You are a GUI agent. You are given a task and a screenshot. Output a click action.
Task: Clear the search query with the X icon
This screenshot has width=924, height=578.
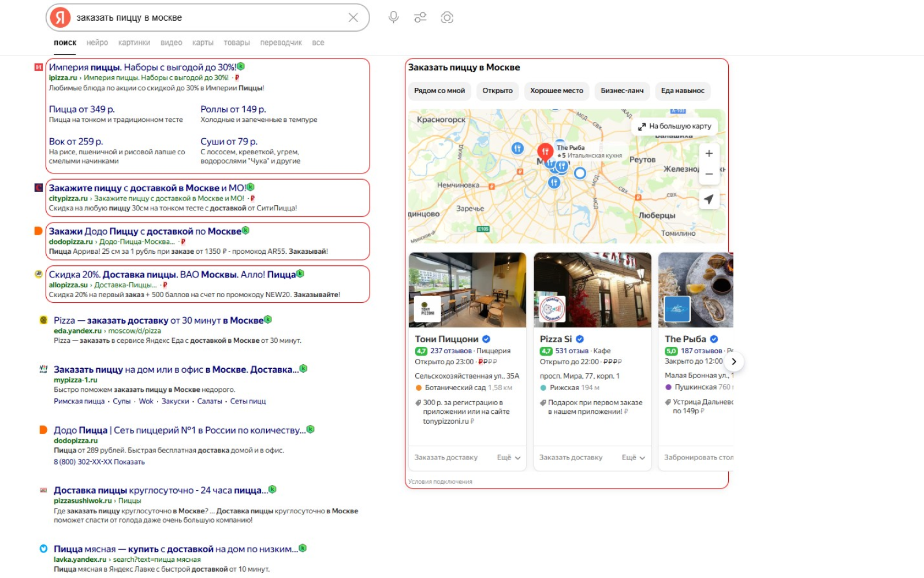click(353, 17)
